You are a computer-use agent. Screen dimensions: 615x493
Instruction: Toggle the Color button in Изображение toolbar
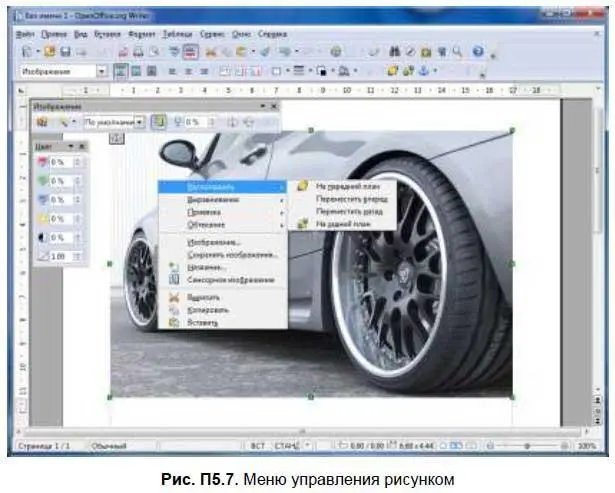click(158, 122)
